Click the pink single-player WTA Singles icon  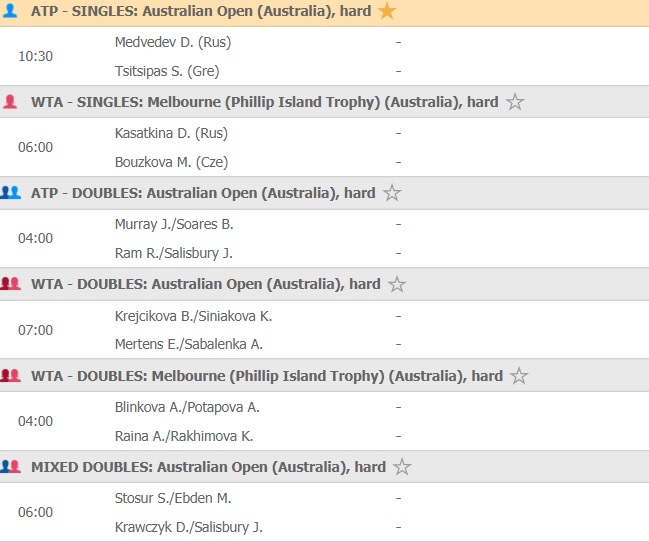click(x=11, y=102)
